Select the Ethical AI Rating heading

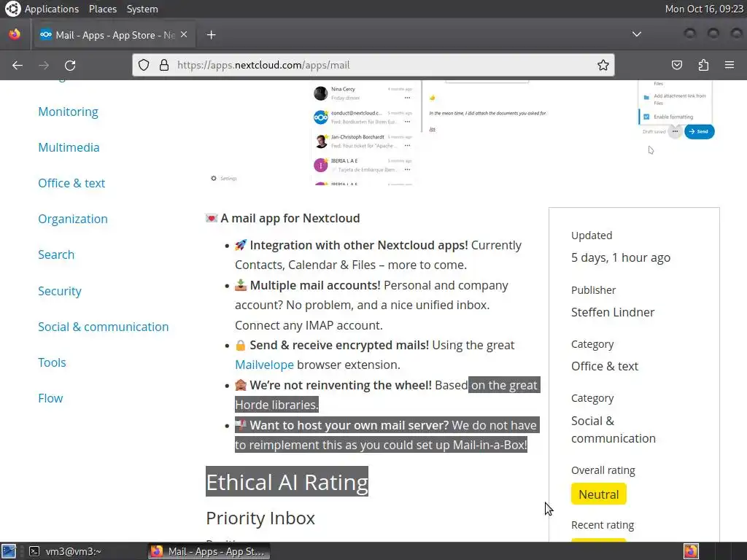pyautogui.click(x=287, y=482)
